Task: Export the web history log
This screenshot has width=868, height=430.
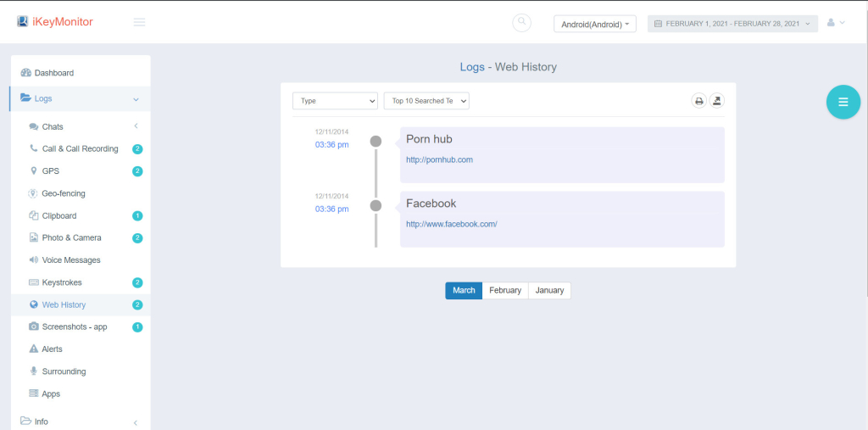Action: (x=717, y=101)
